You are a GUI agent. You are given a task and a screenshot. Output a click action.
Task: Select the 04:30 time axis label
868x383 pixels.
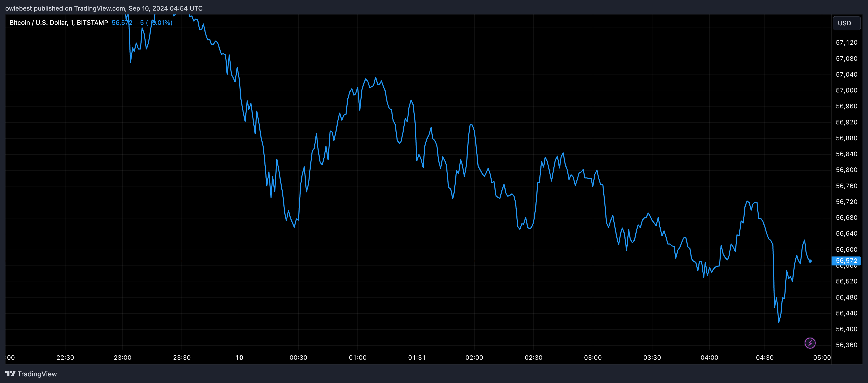[764, 357]
